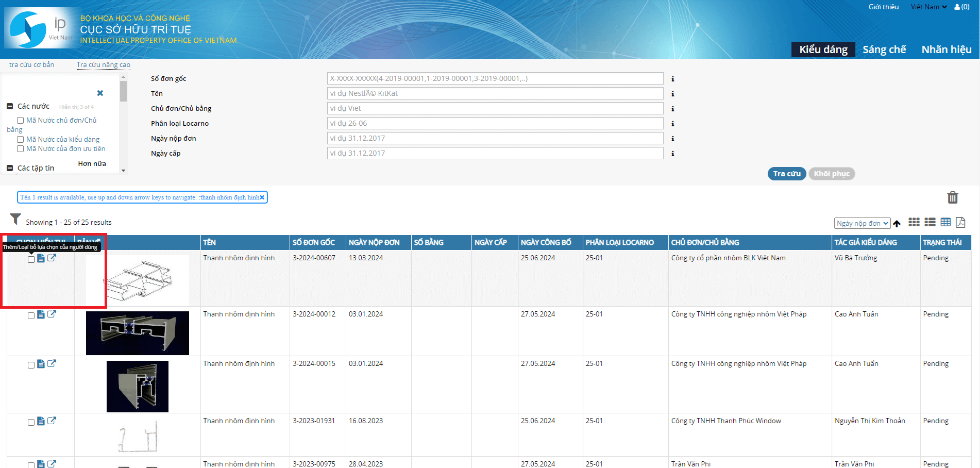This screenshot has height=468, width=980.
Task: Click the 'Phân loại Locarno' input field
Action: (495, 123)
